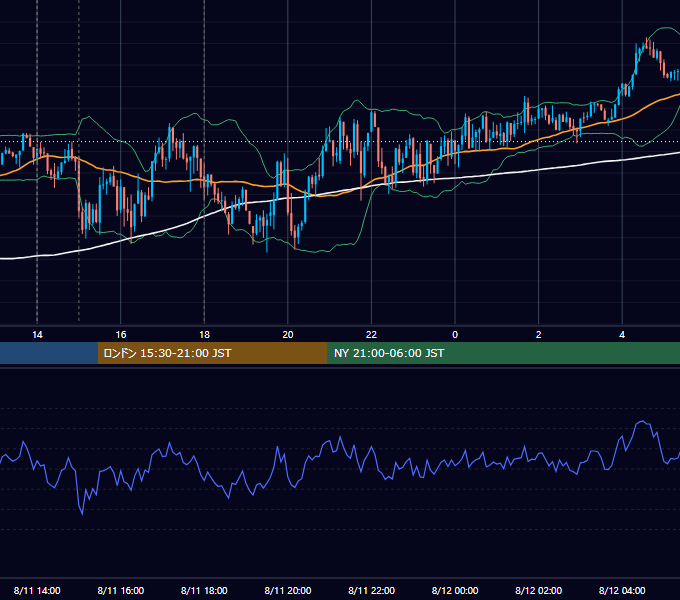
Task: Click the 8/11 14:00 time label
Action: pyautogui.click(x=37, y=590)
